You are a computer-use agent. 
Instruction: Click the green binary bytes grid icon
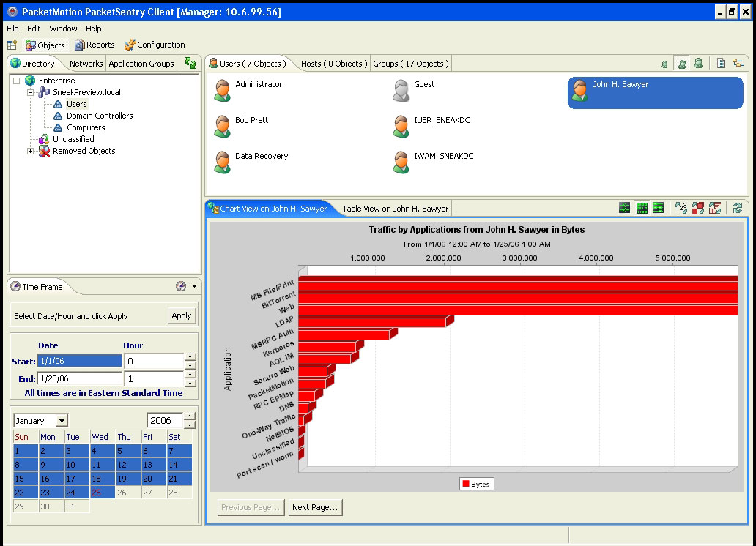coord(642,208)
